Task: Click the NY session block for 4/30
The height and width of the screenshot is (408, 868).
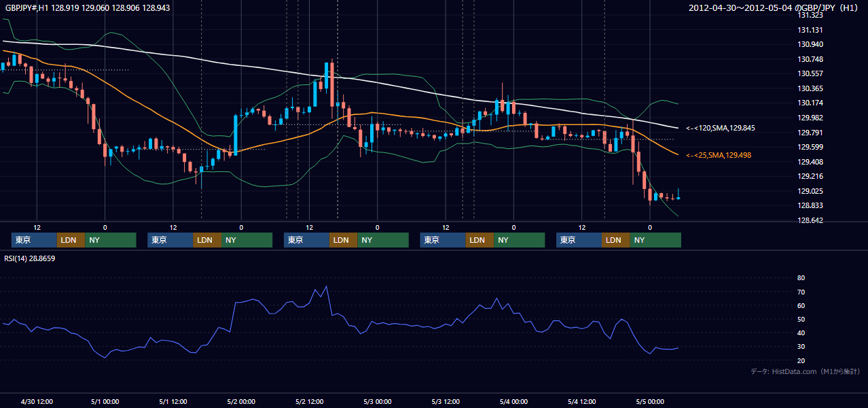Action: click(111, 240)
